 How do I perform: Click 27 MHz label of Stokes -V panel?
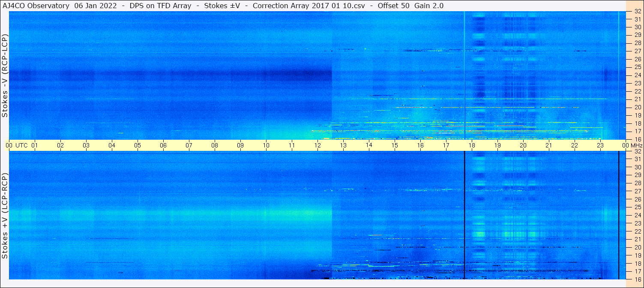(x=638, y=51)
